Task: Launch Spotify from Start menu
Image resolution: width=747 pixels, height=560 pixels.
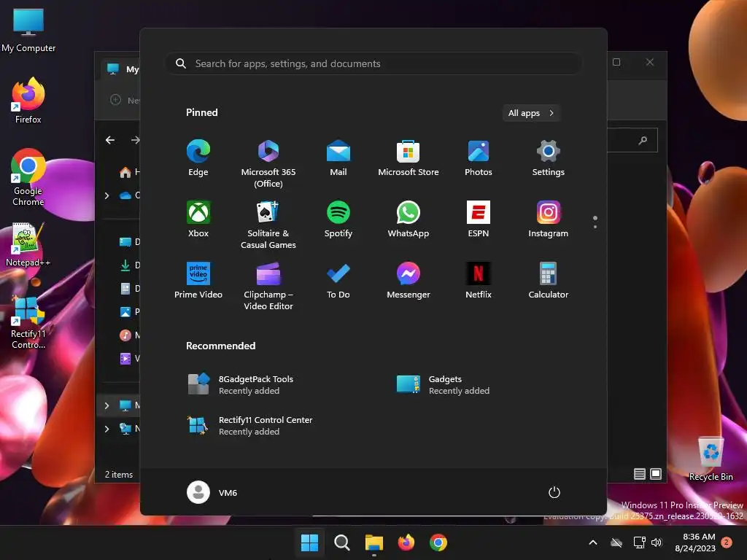Action: click(x=338, y=219)
